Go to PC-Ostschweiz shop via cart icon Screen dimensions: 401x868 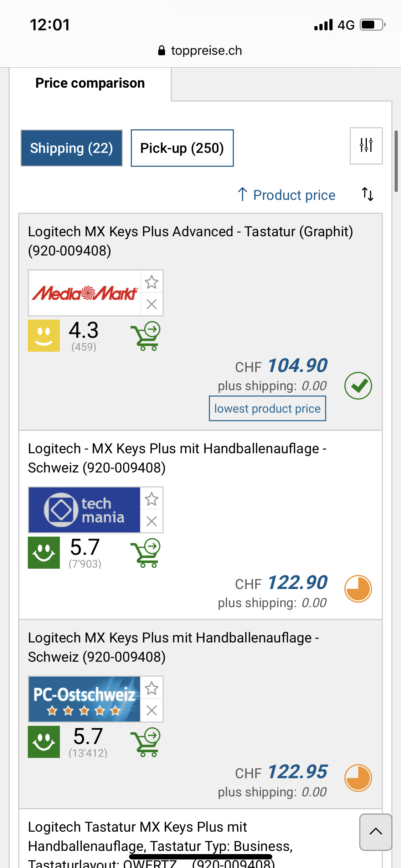point(146,742)
